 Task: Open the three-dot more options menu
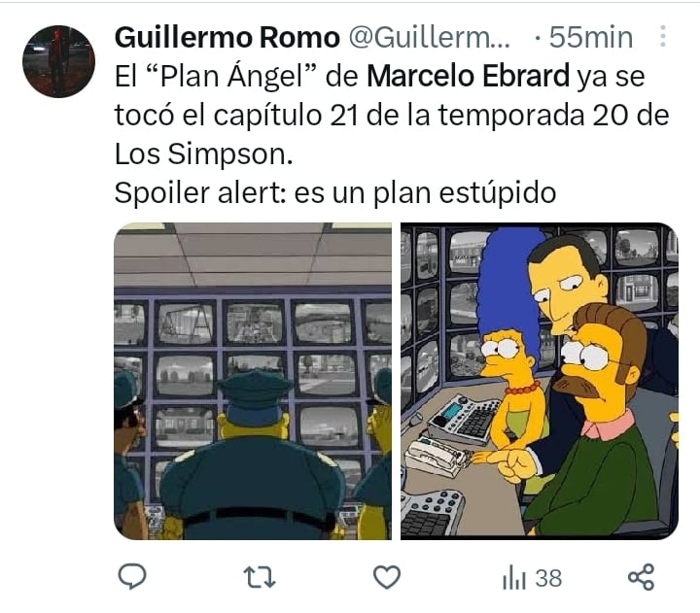tap(663, 36)
